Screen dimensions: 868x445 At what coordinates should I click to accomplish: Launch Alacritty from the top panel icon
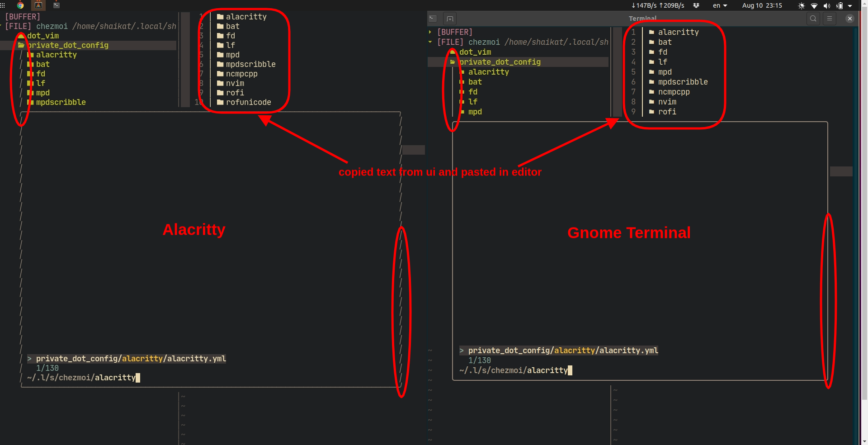click(38, 5)
